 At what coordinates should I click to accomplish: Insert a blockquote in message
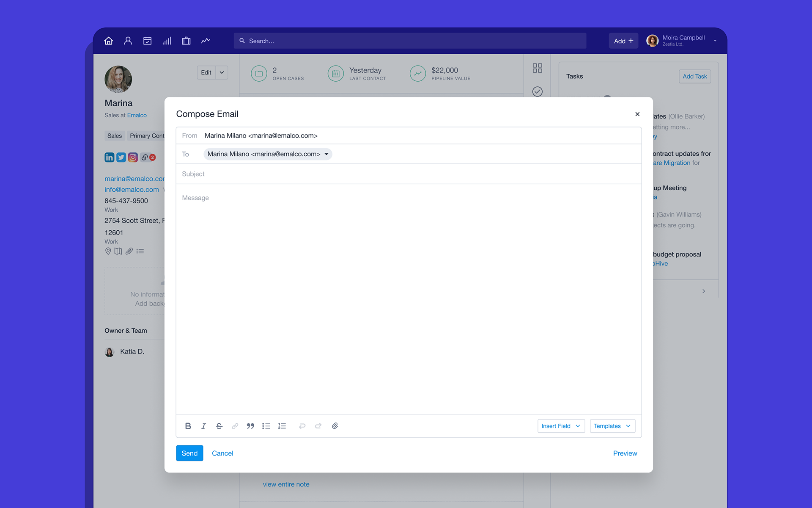250,426
